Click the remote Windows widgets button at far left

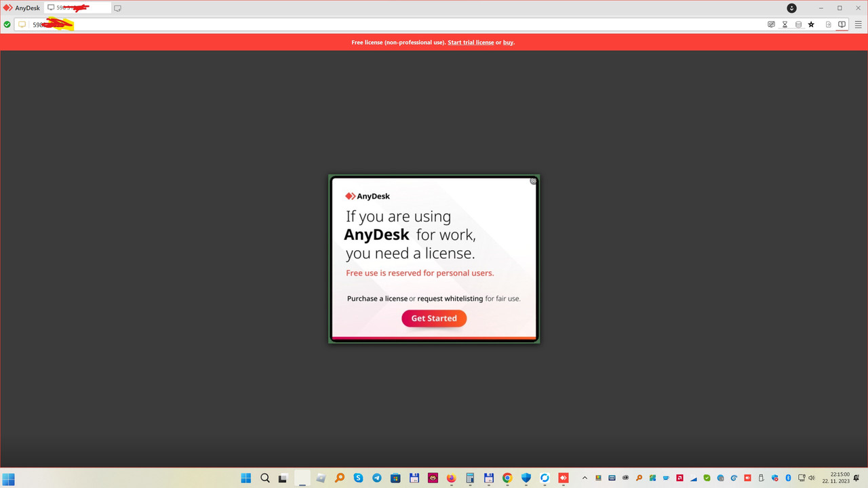coord(9,479)
